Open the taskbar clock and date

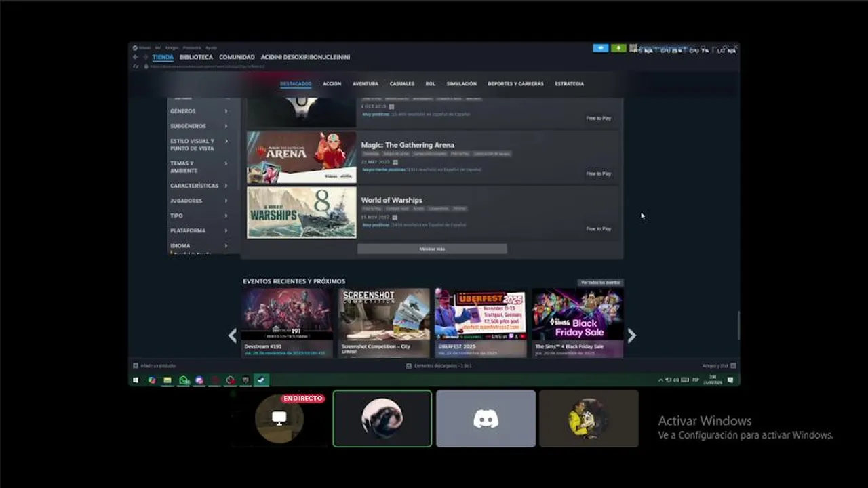(x=712, y=380)
